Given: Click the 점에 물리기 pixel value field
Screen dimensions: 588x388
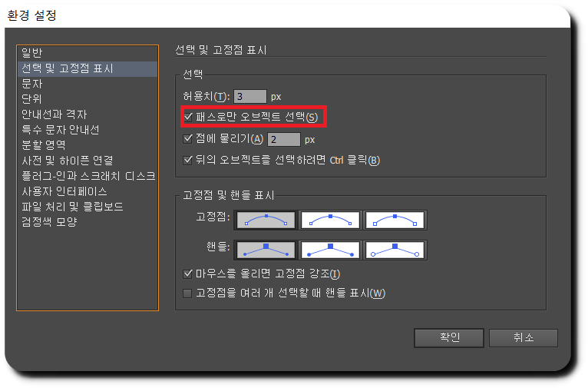Looking at the screenshot, I should (x=284, y=140).
